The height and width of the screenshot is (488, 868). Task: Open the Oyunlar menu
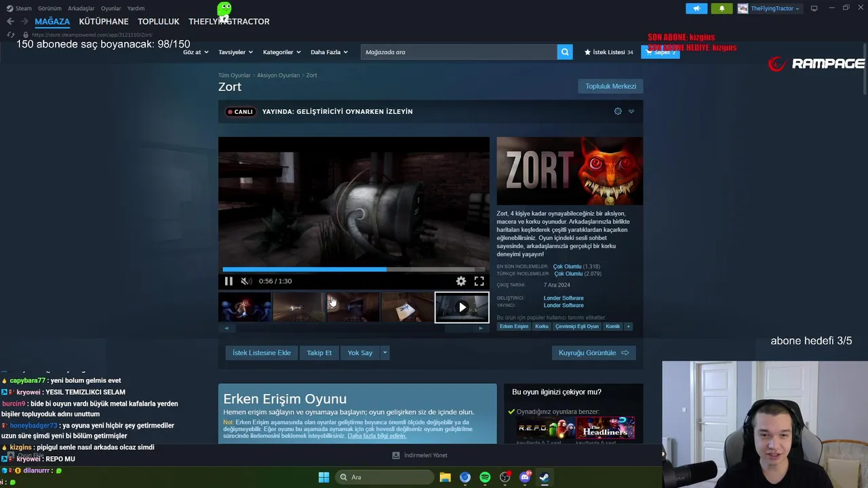[111, 9]
